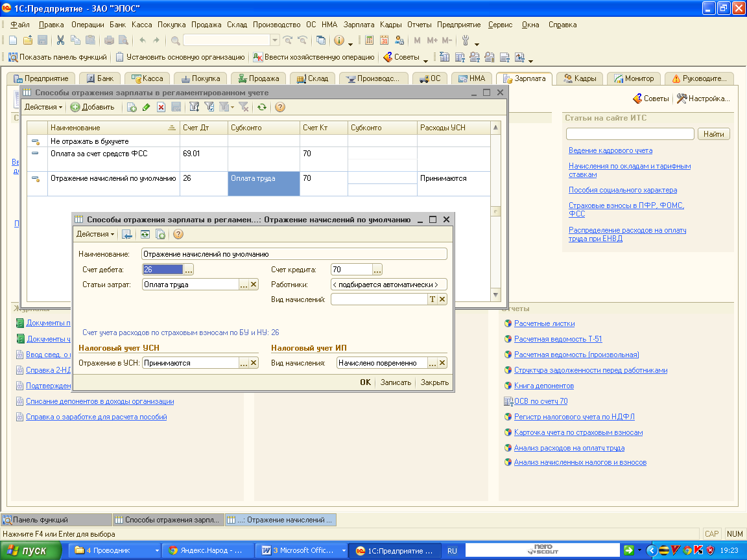747x560 pixels.
Task: Click the Счет дебета field with 26
Action: tap(163, 270)
